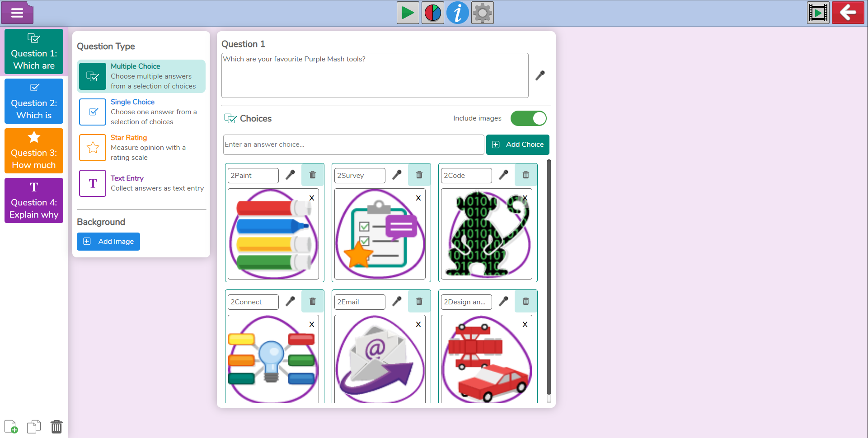The width and height of the screenshot is (868, 438).
Task: Remove the 2Email image with X
Action: click(x=418, y=324)
